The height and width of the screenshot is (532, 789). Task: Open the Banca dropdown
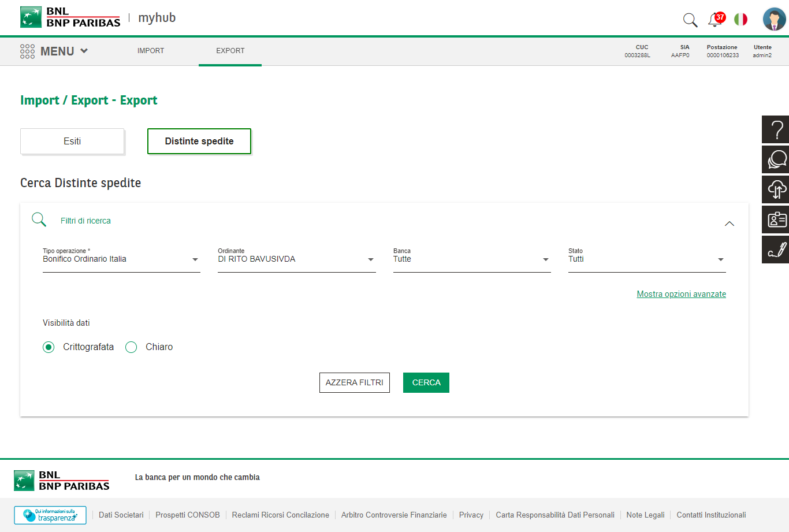472,259
